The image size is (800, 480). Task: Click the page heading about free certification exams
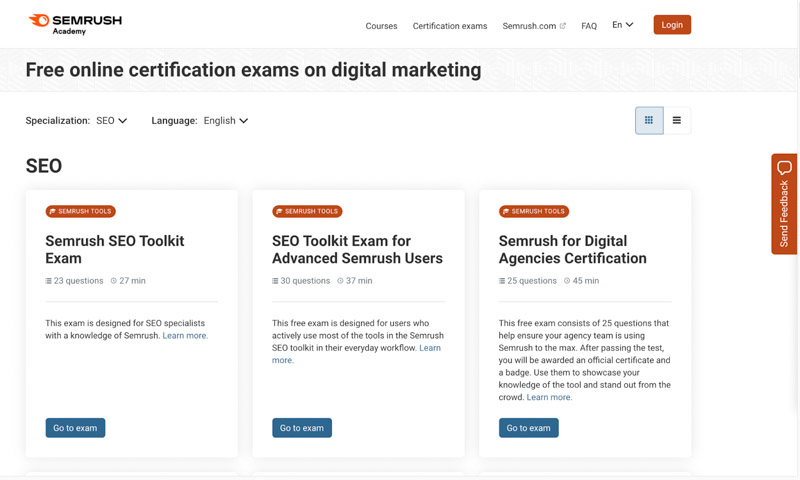pos(254,70)
